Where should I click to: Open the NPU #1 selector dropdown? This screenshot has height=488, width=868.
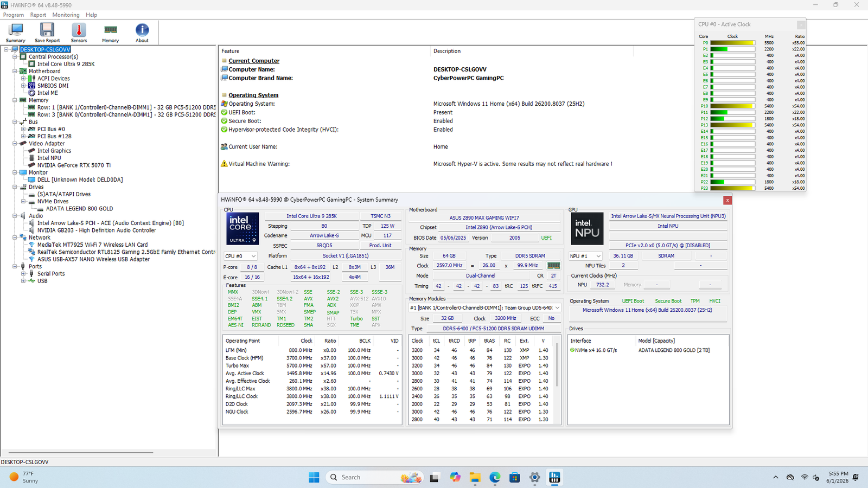point(585,256)
